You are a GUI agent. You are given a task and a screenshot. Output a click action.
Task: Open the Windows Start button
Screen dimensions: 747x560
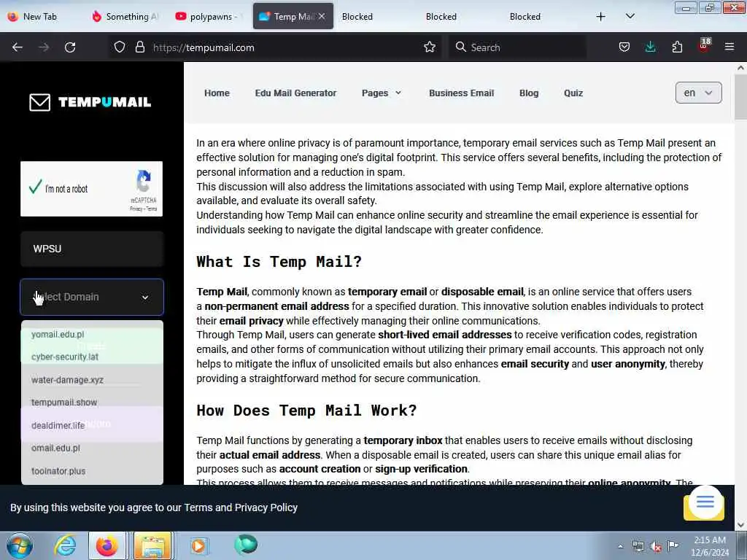(x=20, y=545)
